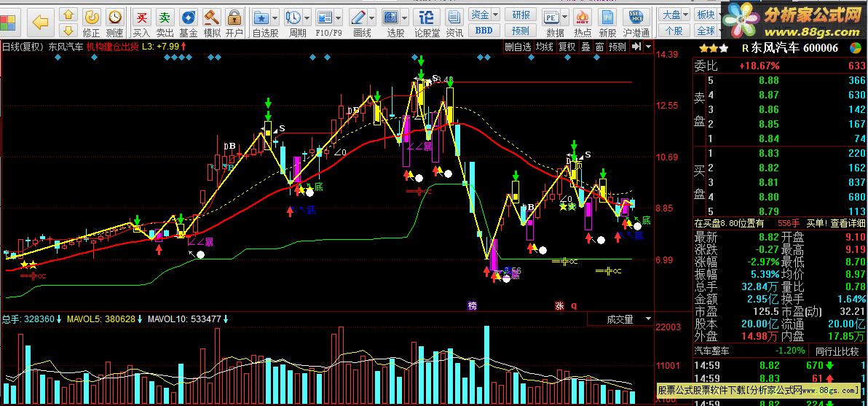The height and width of the screenshot is (406, 868).
Task: Click the colorful four-square home icon
Action: point(8,22)
